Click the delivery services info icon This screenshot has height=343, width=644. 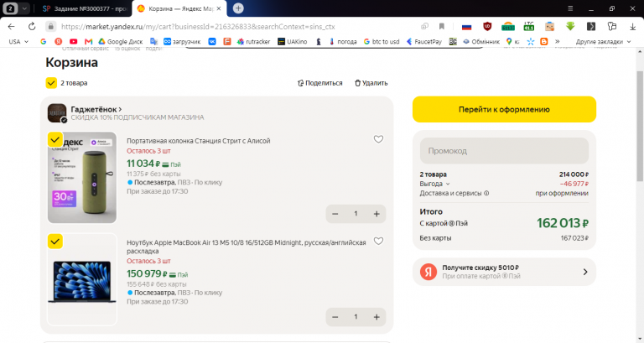point(486,194)
